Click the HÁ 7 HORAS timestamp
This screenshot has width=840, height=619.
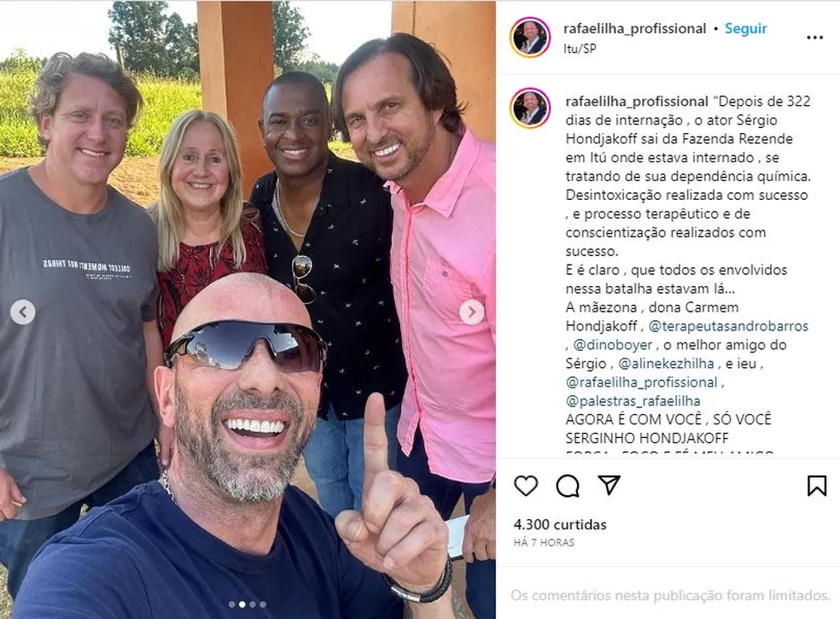tap(544, 542)
